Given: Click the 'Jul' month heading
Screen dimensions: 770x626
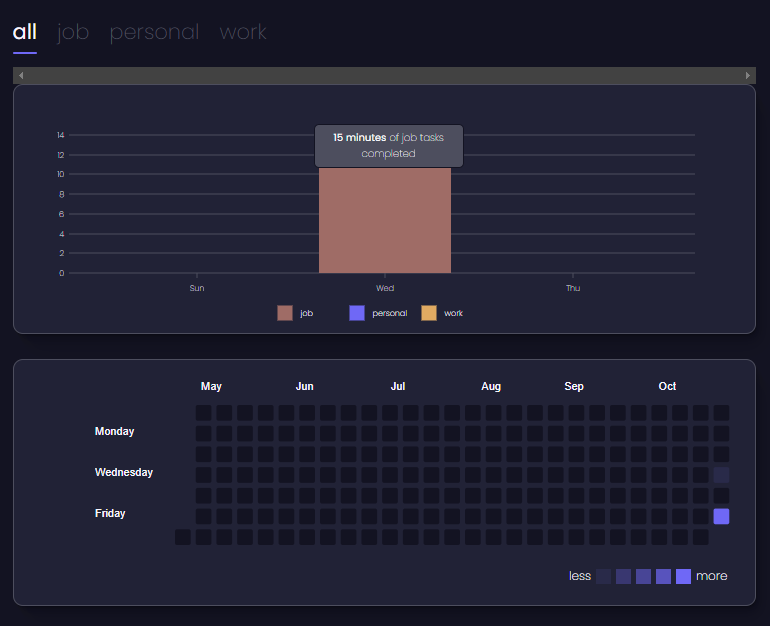Looking at the screenshot, I should 398,386.
